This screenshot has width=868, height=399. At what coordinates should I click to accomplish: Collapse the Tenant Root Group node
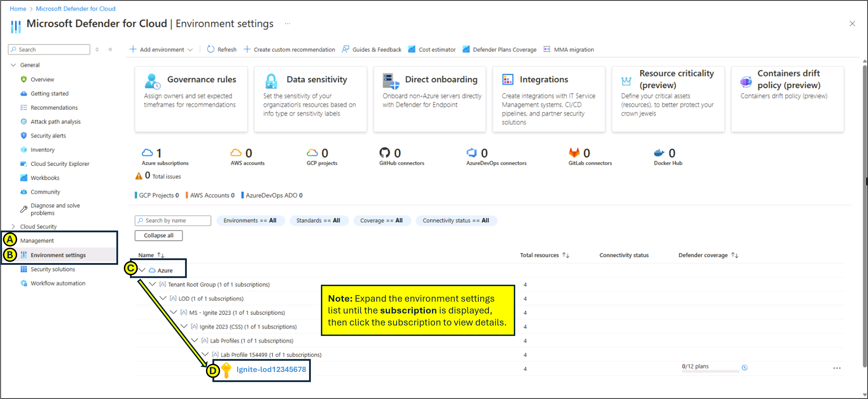[153, 284]
